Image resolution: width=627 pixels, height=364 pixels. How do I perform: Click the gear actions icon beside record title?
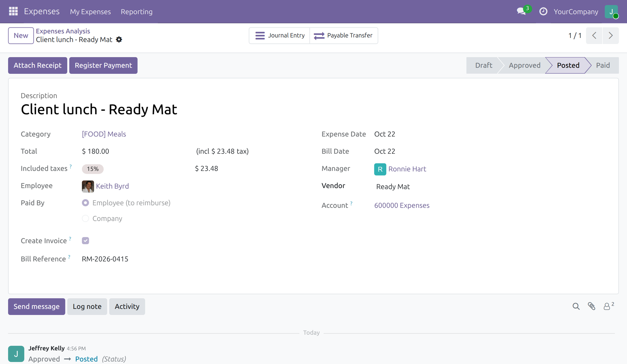(119, 40)
